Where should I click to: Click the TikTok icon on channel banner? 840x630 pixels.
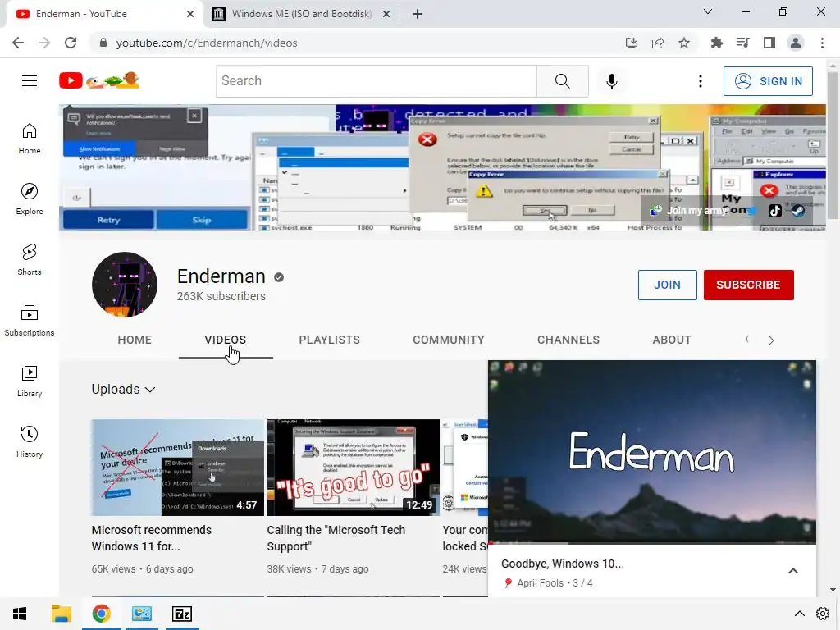click(x=774, y=211)
